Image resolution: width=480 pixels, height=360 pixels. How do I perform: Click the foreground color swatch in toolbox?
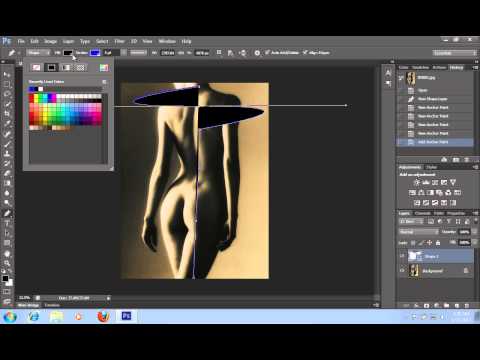[x=5, y=279]
